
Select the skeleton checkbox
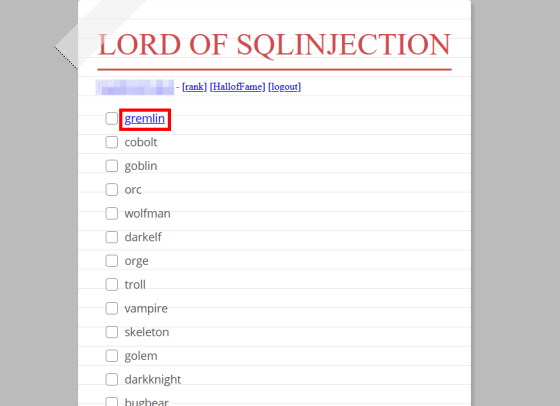(x=112, y=332)
